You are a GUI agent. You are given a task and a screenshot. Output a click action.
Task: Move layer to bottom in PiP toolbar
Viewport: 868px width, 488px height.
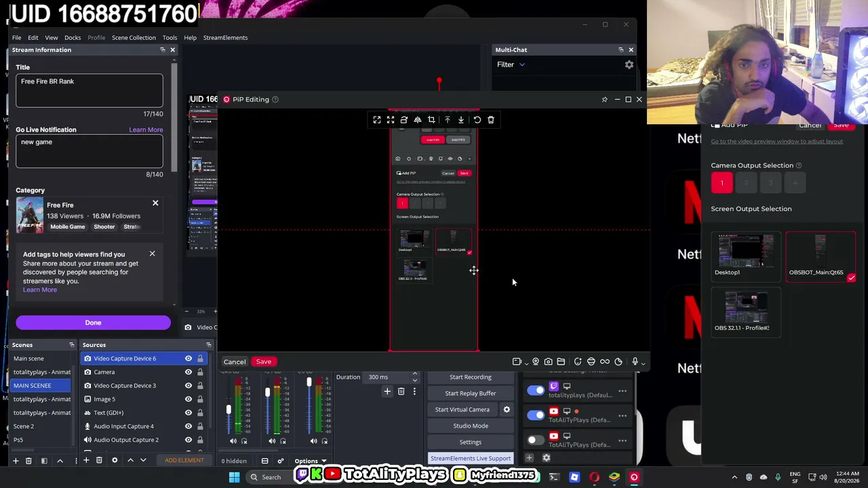pyautogui.click(x=461, y=120)
